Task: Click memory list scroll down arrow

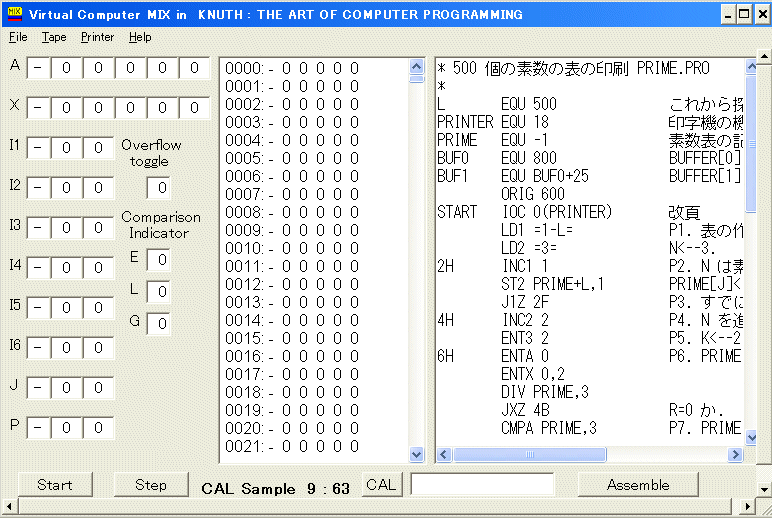Action: coord(417,454)
